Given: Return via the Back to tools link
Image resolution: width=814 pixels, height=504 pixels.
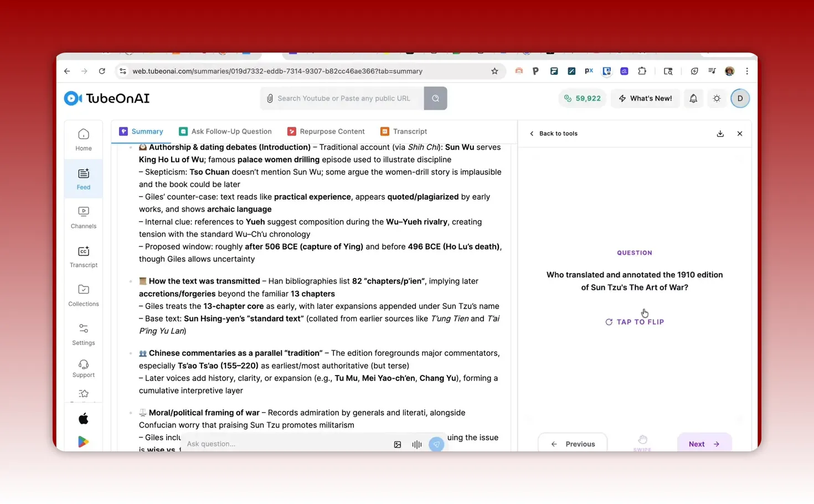Looking at the screenshot, I should point(553,133).
